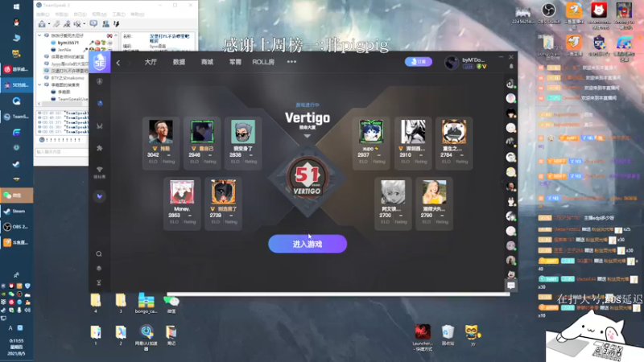Click the blue 订阅 button in header
Image resolution: width=644 pixels, height=362 pixels.
[419, 62]
